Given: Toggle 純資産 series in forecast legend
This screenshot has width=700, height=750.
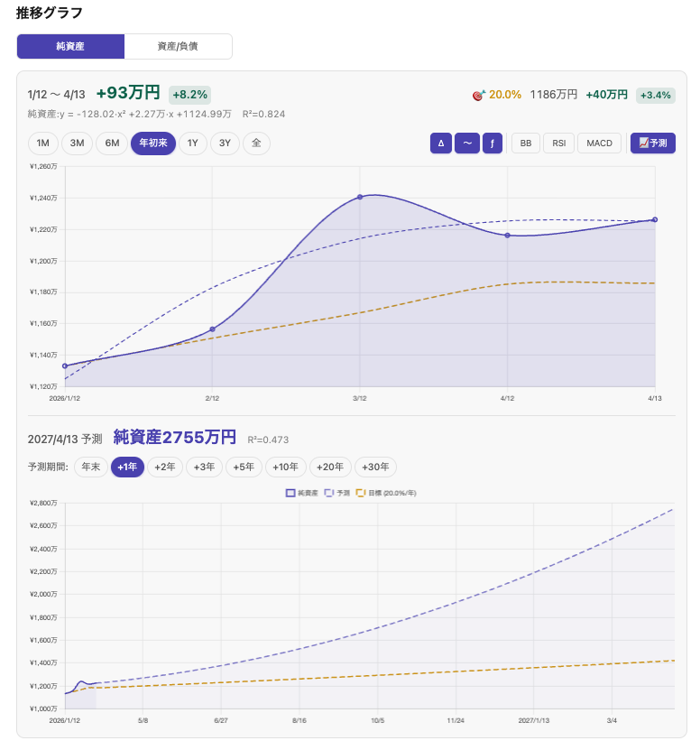Looking at the screenshot, I should pos(301,494).
